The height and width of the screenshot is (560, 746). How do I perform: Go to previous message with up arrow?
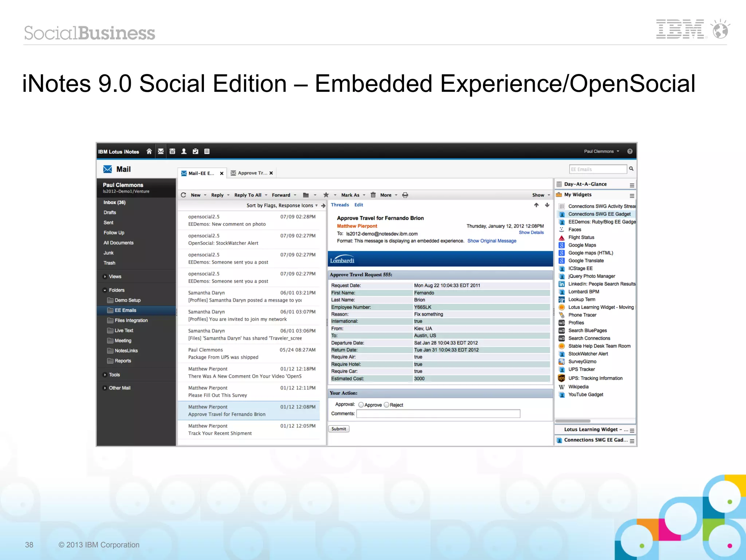click(536, 205)
